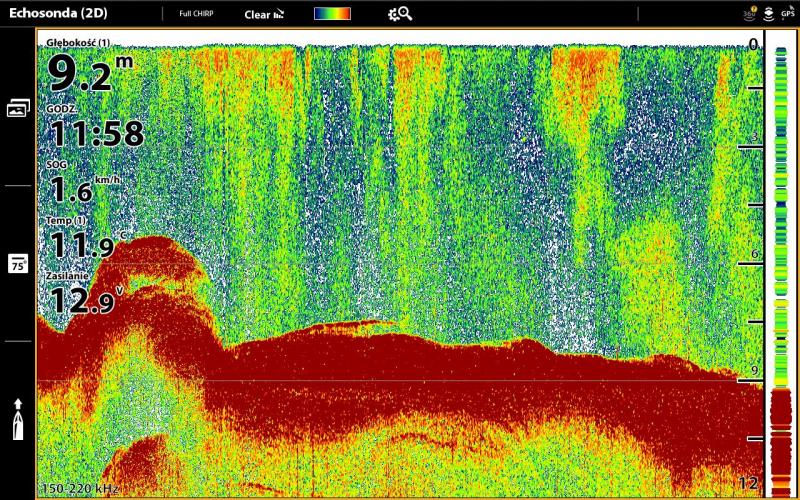Viewport: 800px width, 500px height.
Task: Select the Zasilanie voltage readout
Action: tap(86, 295)
